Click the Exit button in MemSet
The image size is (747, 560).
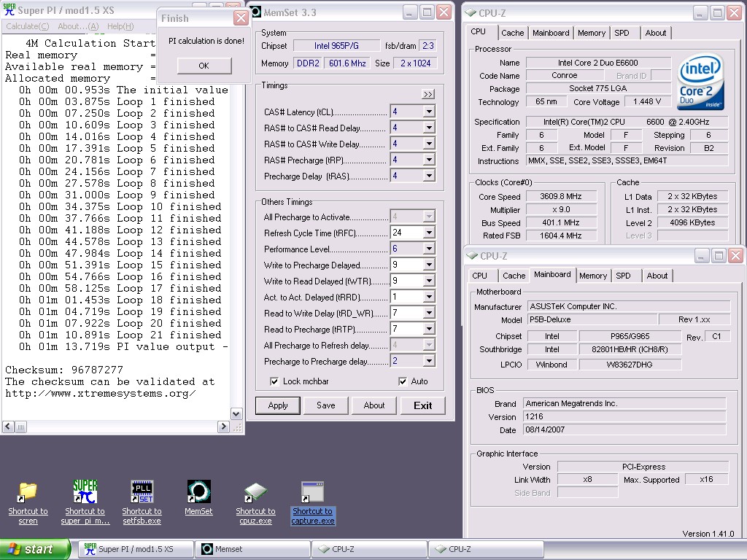(x=422, y=405)
